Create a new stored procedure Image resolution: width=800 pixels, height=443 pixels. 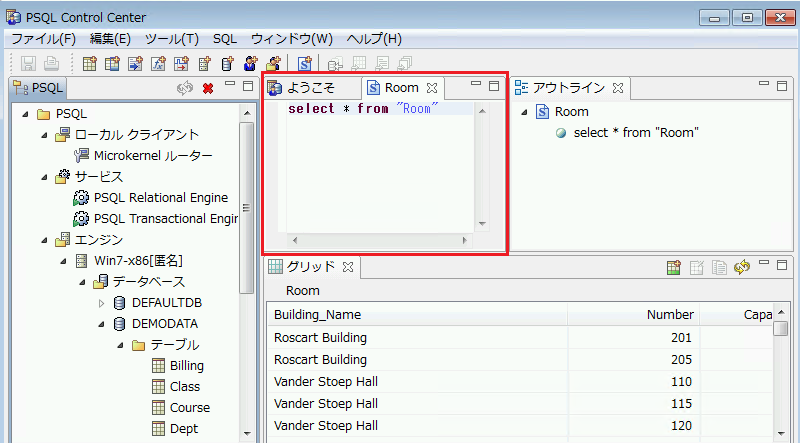pos(135,64)
